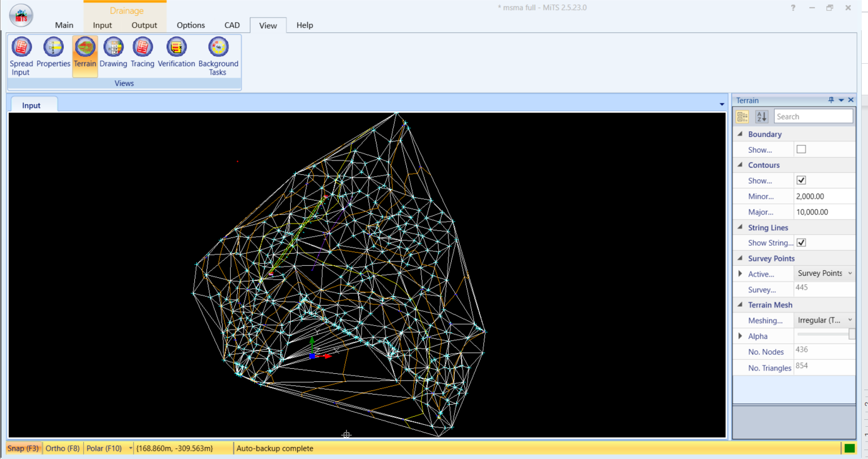The width and height of the screenshot is (868, 459).
Task: Toggle Polar (F10) mode
Action: [x=104, y=448]
